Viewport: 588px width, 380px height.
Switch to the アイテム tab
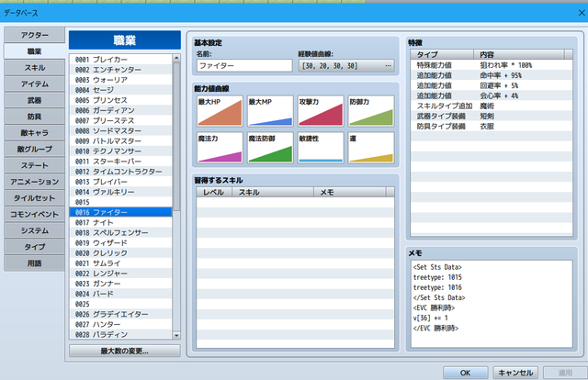35,84
